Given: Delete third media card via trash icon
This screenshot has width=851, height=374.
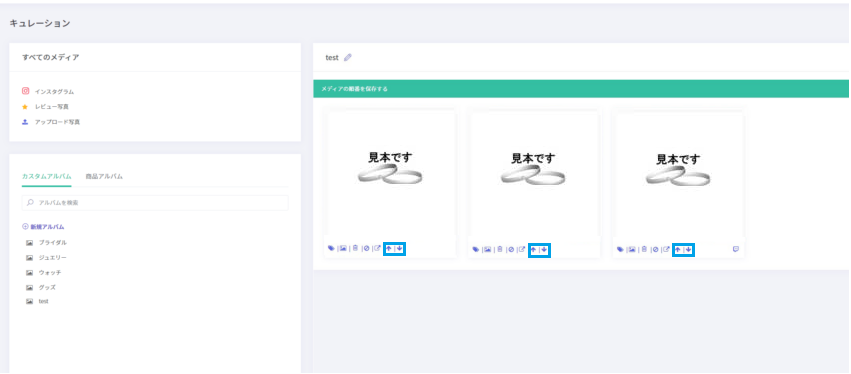Looking at the screenshot, I should pyautogui.click(x=644, y=250).
